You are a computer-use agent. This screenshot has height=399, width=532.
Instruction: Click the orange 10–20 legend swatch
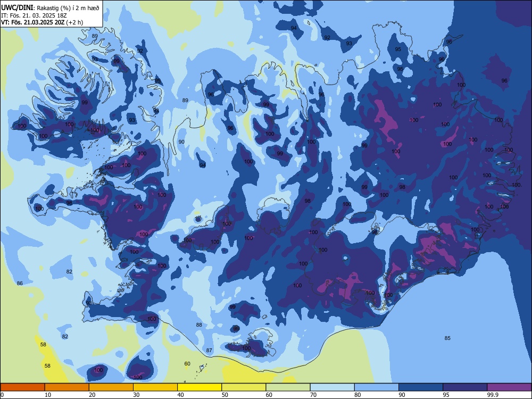[x=67, y=387]
